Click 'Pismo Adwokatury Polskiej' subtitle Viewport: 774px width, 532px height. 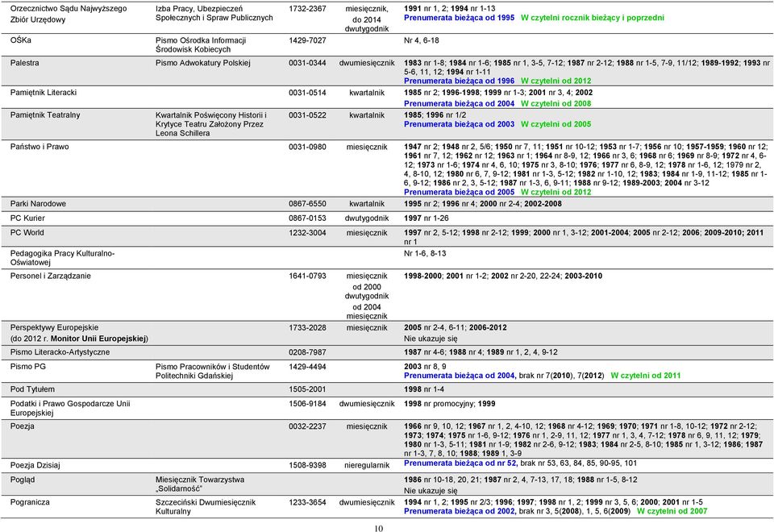pos(203,63)
